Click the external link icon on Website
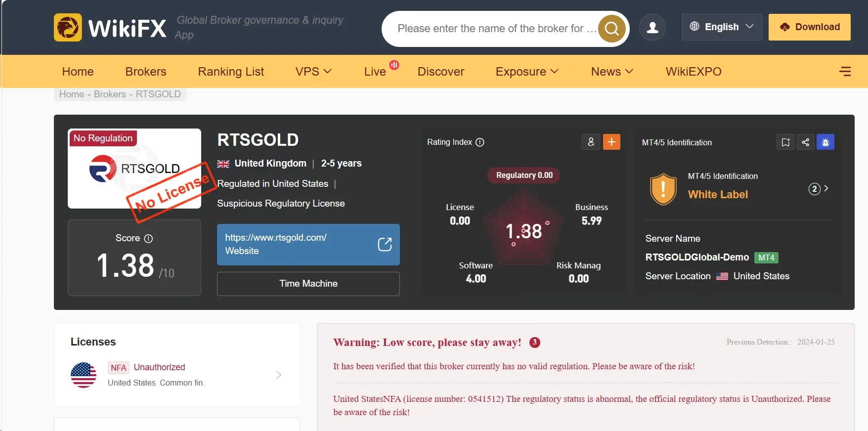Screen dimensions: 868x431 tap(385, 244)
